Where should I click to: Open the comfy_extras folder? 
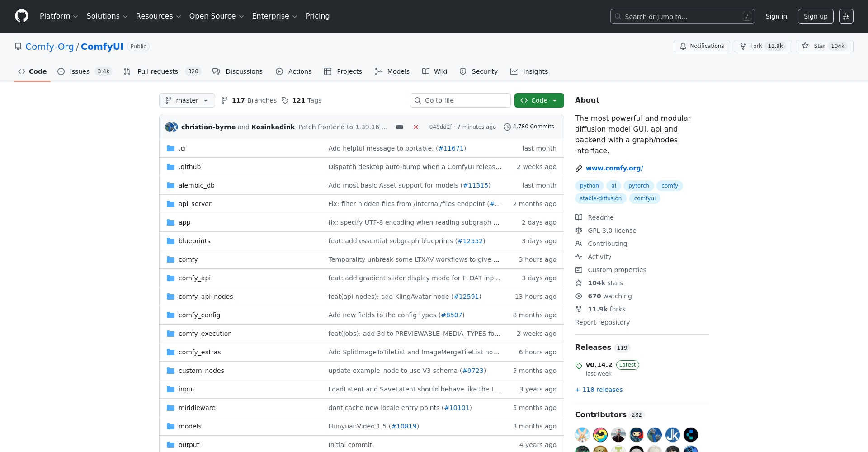click(199, 352)
